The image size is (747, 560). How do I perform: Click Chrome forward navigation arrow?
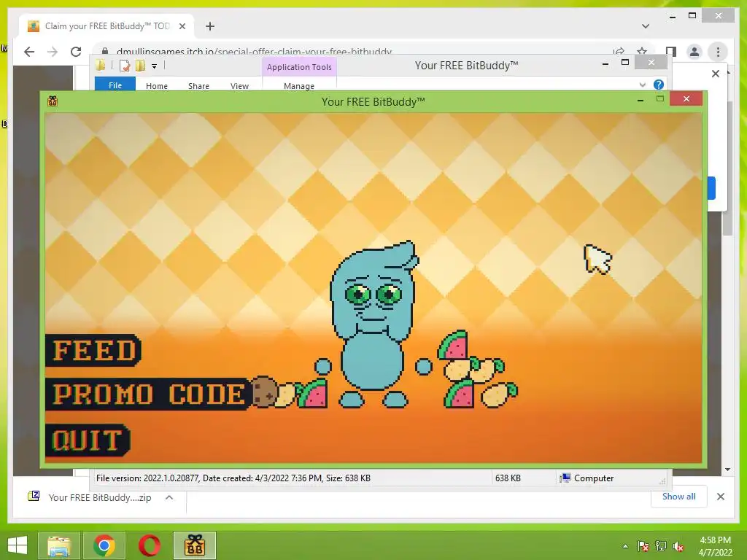pyautogui.click(x=53, y=52)
